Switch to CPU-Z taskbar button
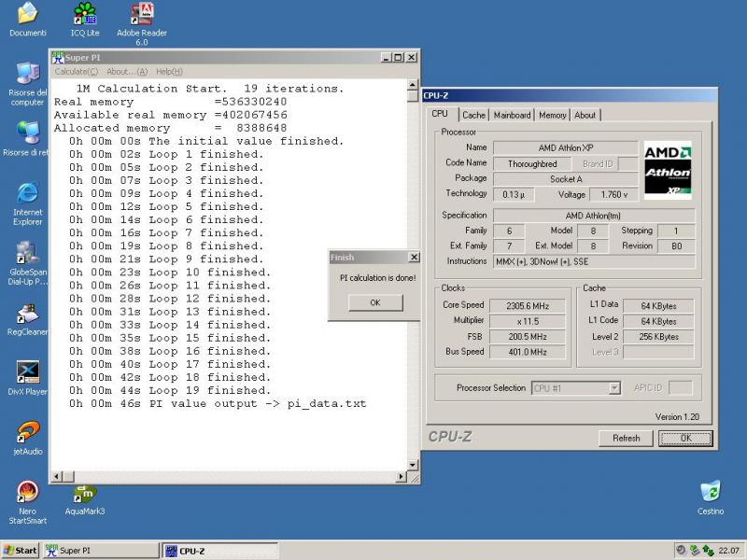The image size is (747, 560). tap(220, 551)
